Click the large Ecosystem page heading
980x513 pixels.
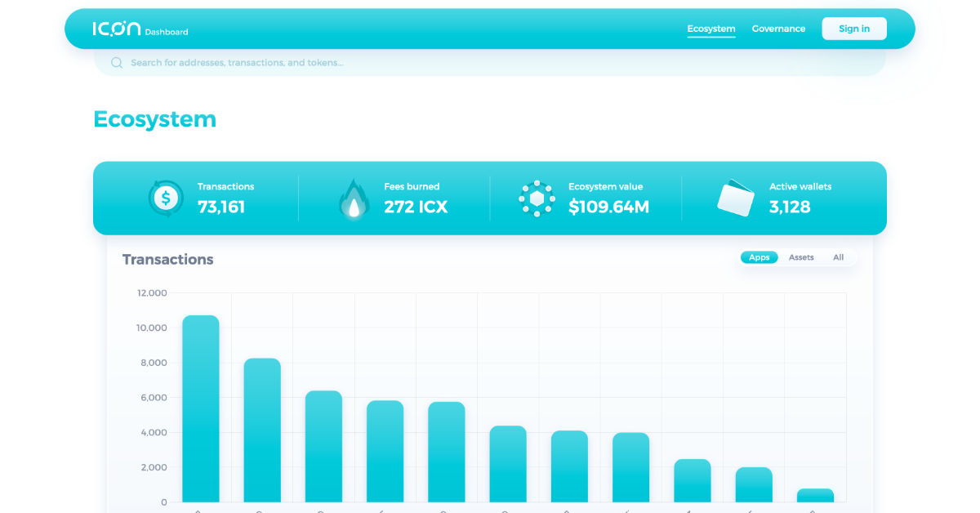155,119
